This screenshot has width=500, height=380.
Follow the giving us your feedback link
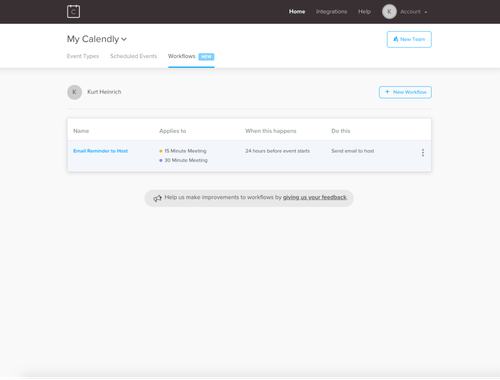pos(314,197)
